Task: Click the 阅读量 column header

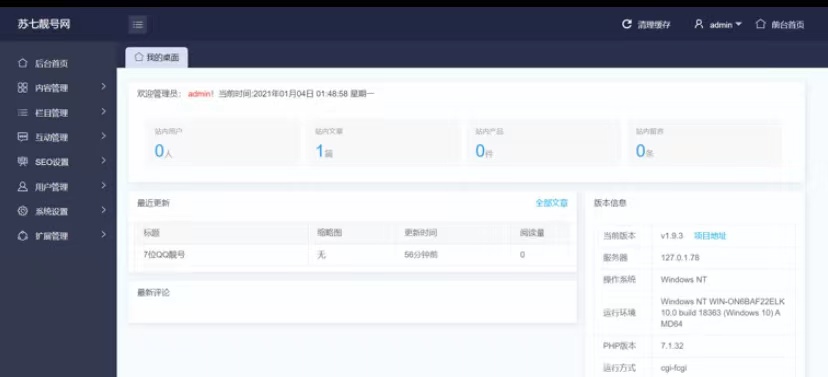Action: coord(532,233)
